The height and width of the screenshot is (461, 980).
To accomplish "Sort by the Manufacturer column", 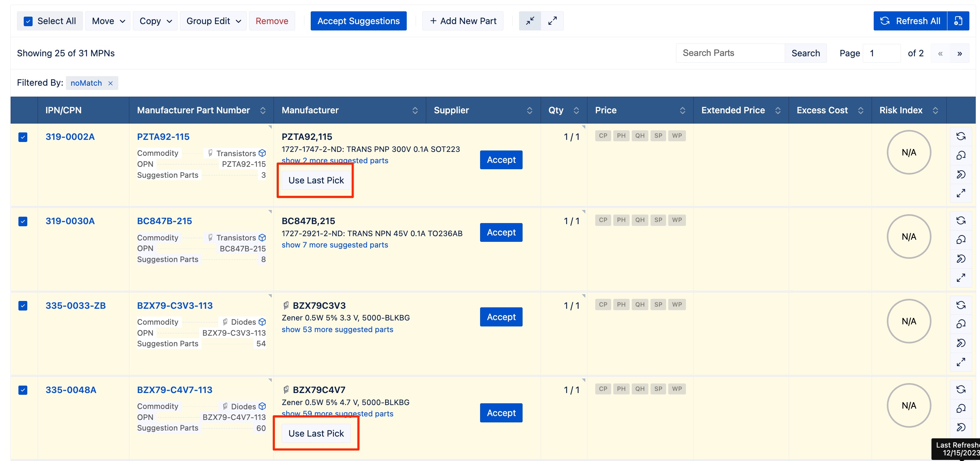I will tap(415, 110).
